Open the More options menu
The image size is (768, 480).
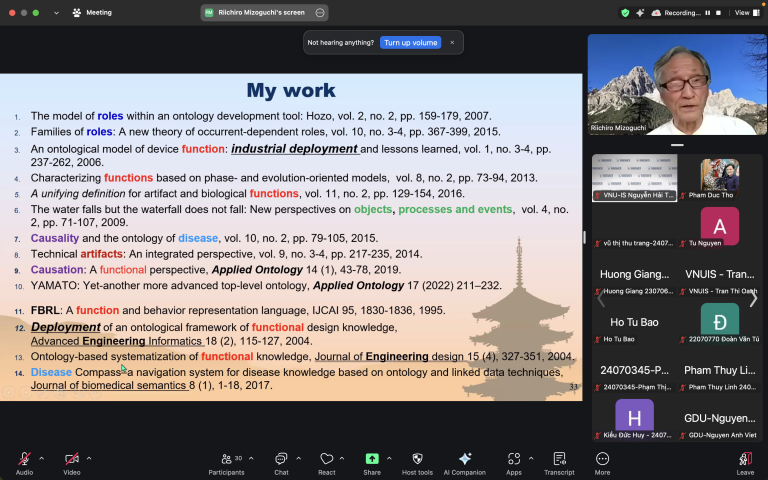click(602, 459)
